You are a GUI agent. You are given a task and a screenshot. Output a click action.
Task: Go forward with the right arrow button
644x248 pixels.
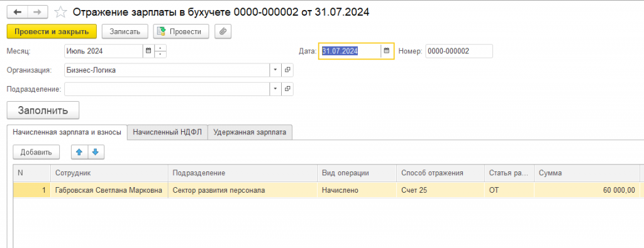pos(37,12)
